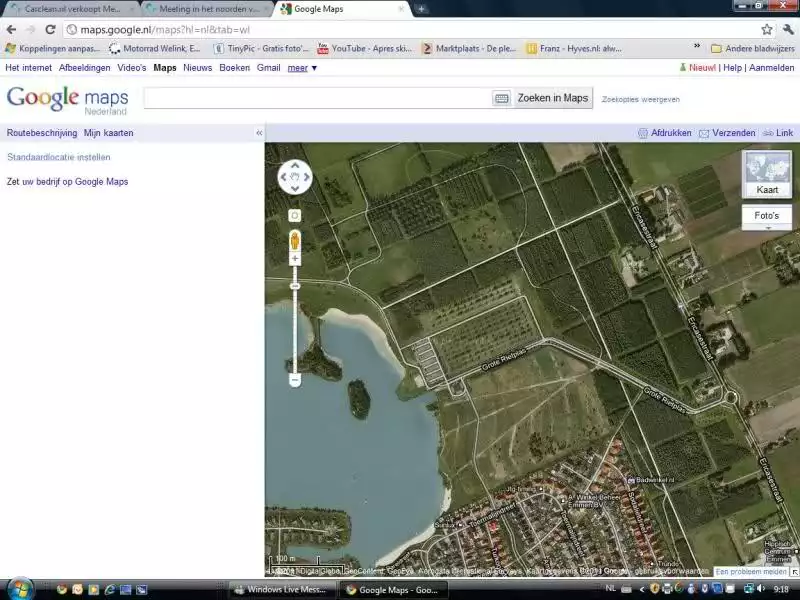
Task: Select the Street View pegman icon
Action: coord(295,240)
